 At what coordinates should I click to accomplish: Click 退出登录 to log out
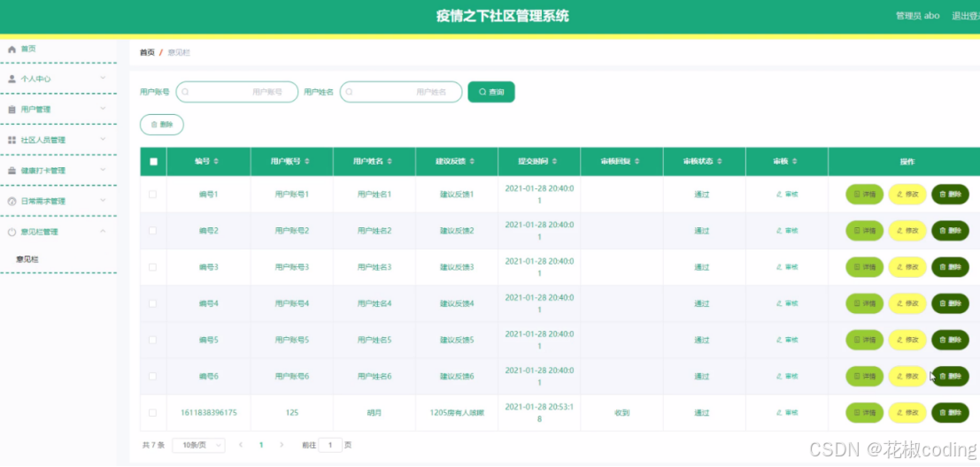point(966,16)
